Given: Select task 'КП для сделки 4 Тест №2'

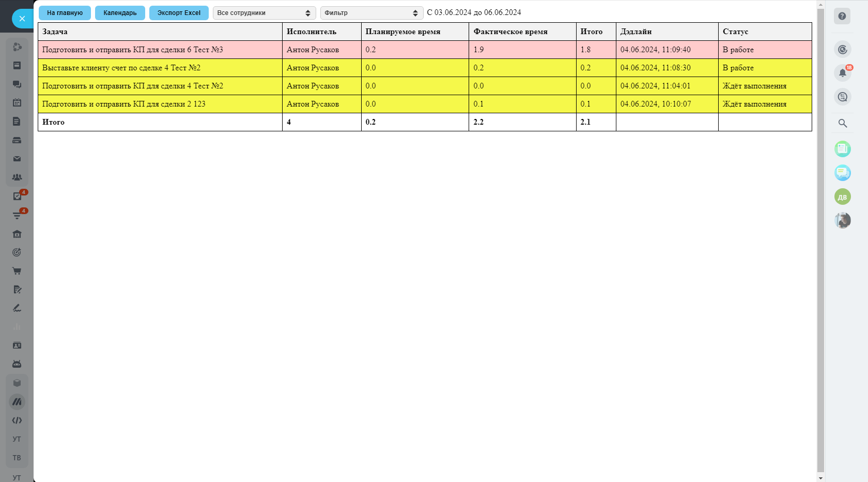Looking at the screenshot, I should coord(425,86).
